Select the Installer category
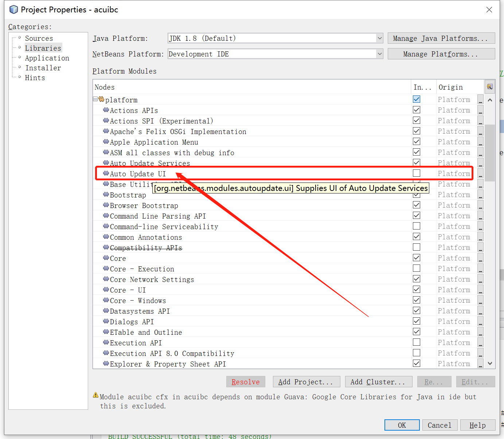This screenshot has width=504, height=439. pyautogui.click(x=43, y=68)
